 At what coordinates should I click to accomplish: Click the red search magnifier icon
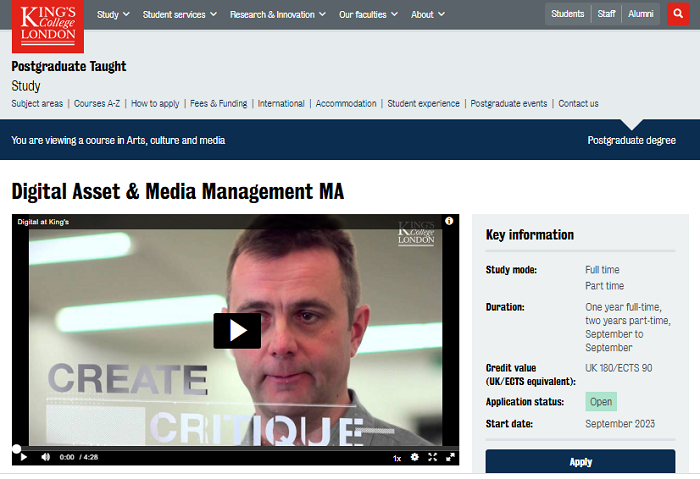pyautogui.click(x=683, y=14)
